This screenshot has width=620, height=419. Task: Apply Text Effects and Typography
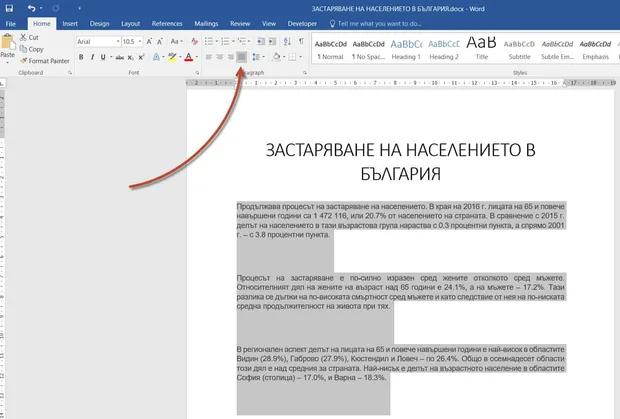point(156,57)
